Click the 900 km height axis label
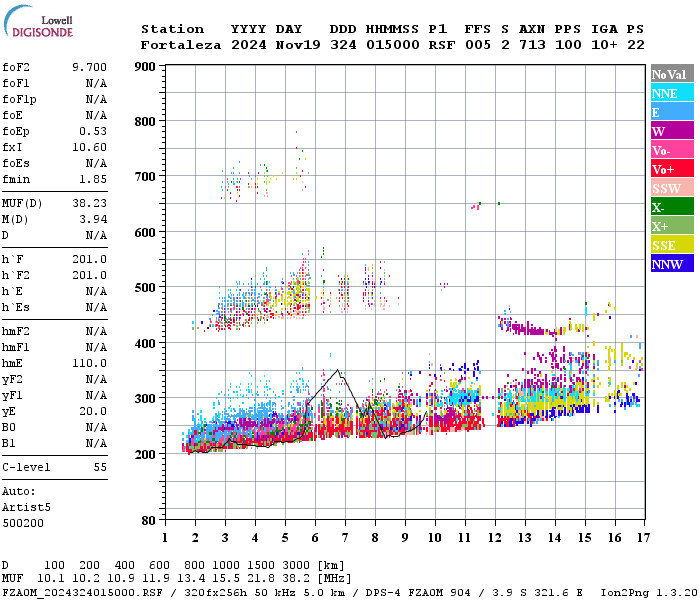 pos(145,67)
